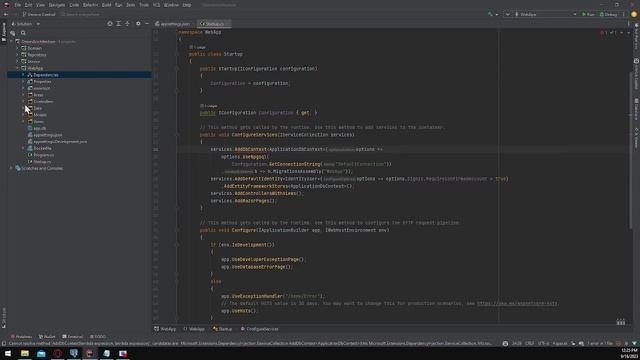Hide the Solution explorer panel
Image resolution: width=640 pixels, height=360 pixels.
coord(147,24)
